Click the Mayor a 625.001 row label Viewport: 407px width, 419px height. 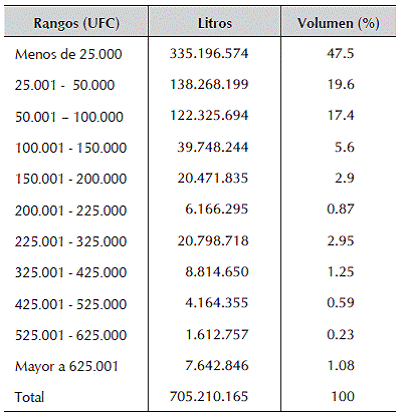tap(66, 366)
